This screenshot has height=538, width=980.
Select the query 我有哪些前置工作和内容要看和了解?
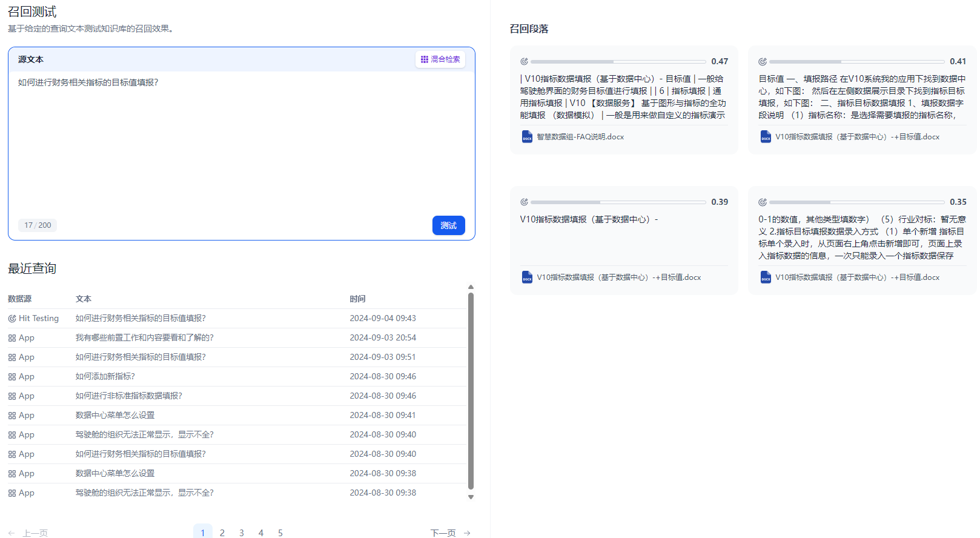[x=144, y=338]
